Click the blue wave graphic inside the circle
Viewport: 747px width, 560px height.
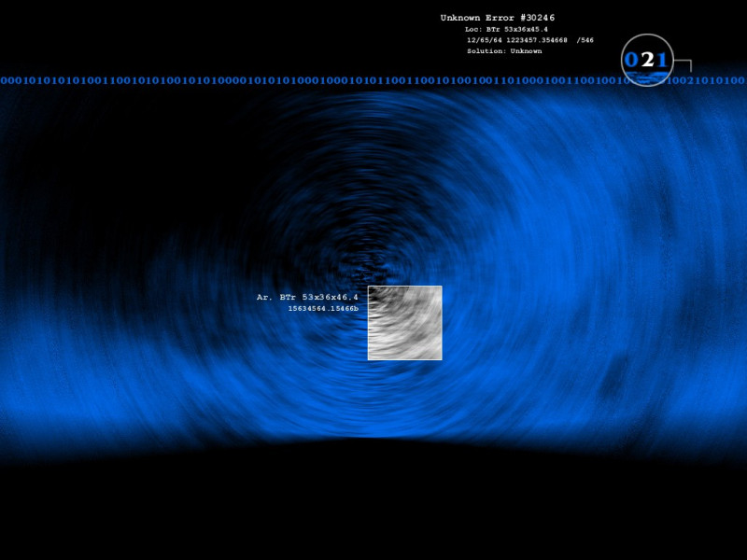tap(647, 77)
